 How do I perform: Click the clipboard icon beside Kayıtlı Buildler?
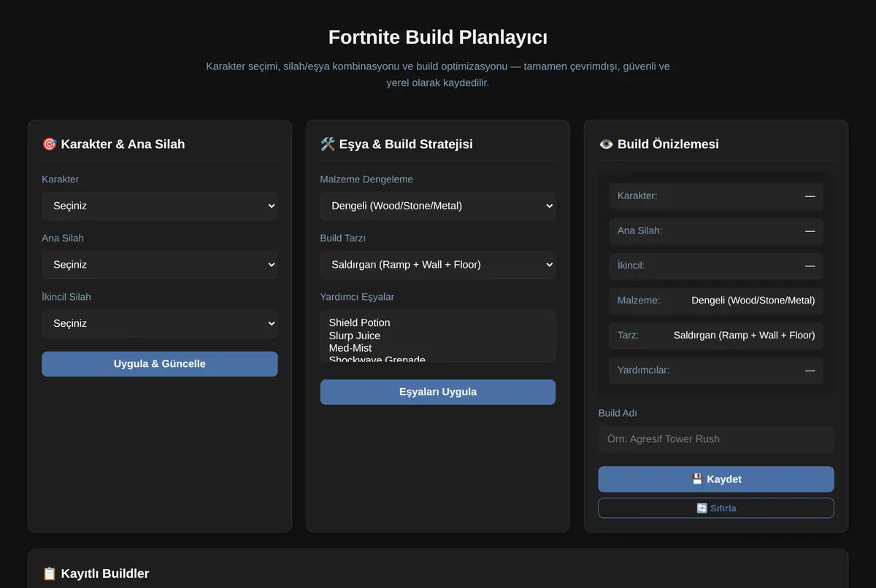coord(49,573)
